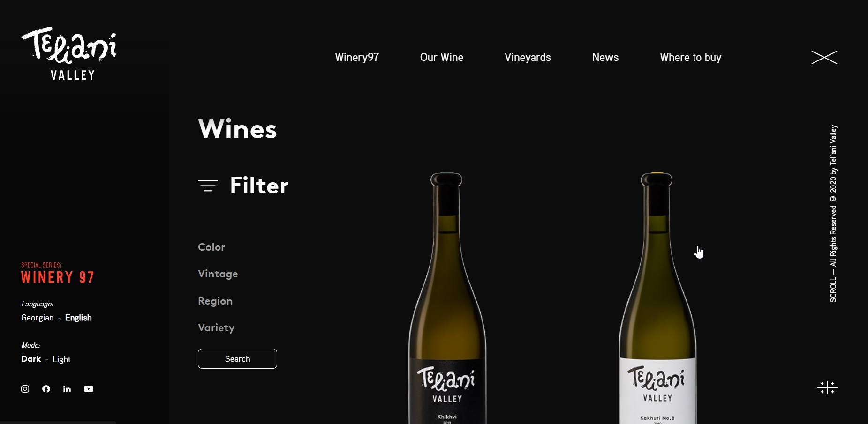
Task: Switch language to Georgian
Action: point(38,318)
